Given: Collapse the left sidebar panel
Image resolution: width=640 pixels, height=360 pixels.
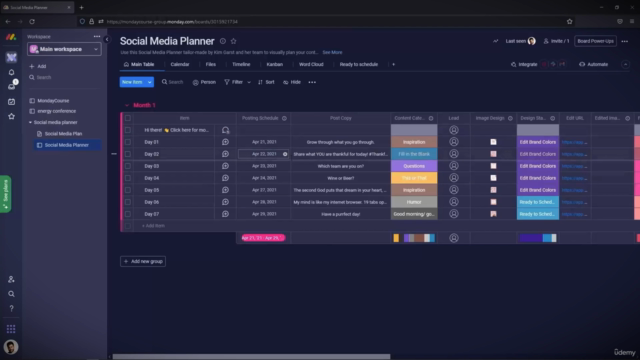Looking at the screenshot, I should point(107,39).
